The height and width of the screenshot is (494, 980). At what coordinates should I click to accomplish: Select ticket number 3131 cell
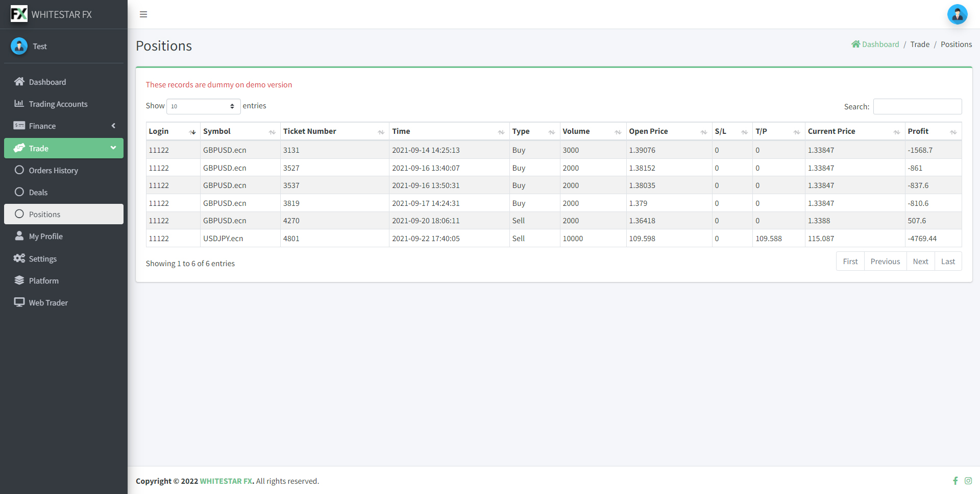(x=334, y=150)
